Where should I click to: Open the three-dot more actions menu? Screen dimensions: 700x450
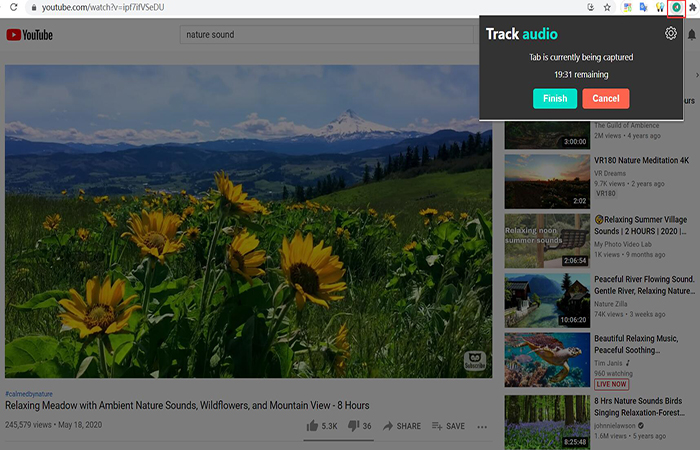pyautogui.click(x=482, y=426)
